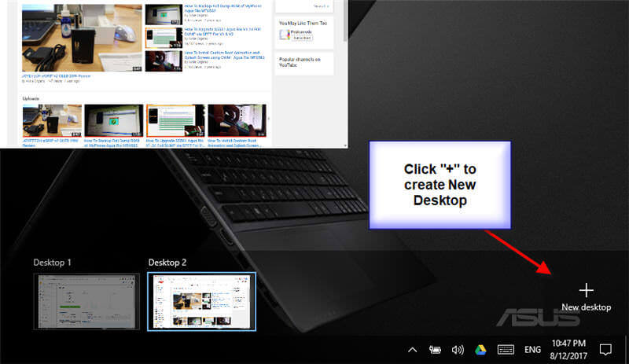Image resolution: width=629 pixels, height=364 pixels.
Task: Click the Subscribed button under recommended channel
Action: tap(302, 38)
